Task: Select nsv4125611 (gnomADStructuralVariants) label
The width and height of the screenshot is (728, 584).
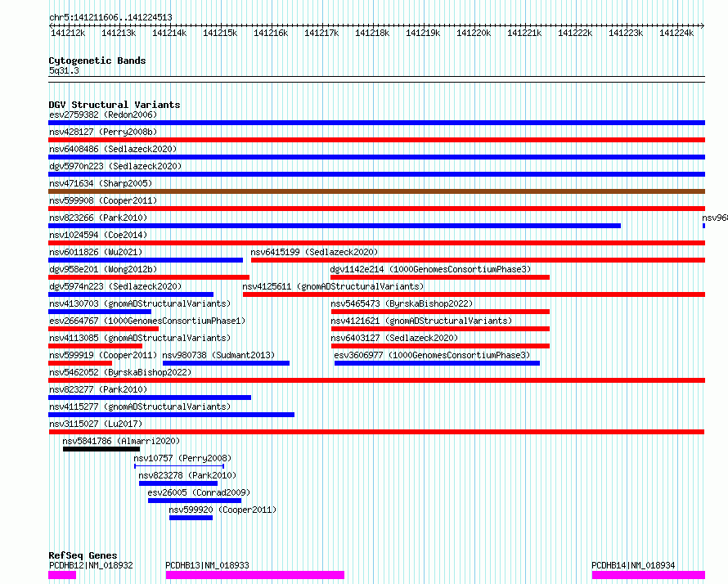Action: (x=334, y=286)
